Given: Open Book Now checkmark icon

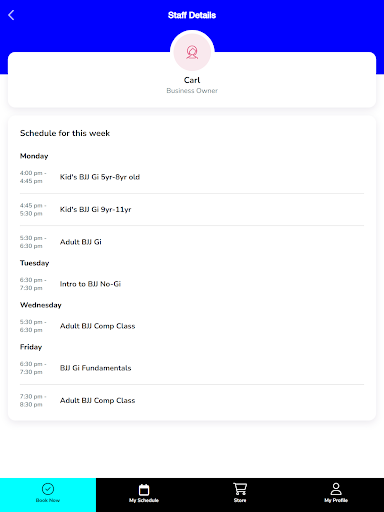Looking at the screenshot, I should coord(48,489).
